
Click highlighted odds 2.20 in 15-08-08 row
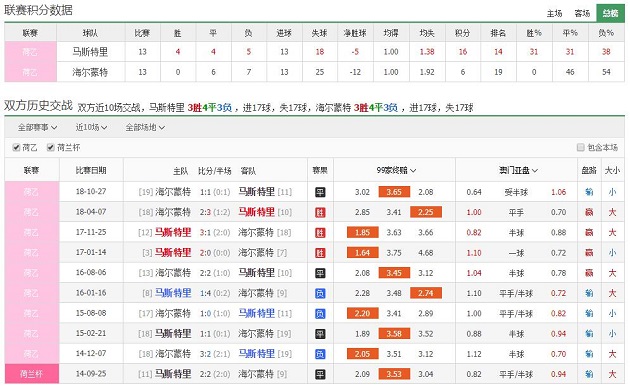(x=362, y=313)
